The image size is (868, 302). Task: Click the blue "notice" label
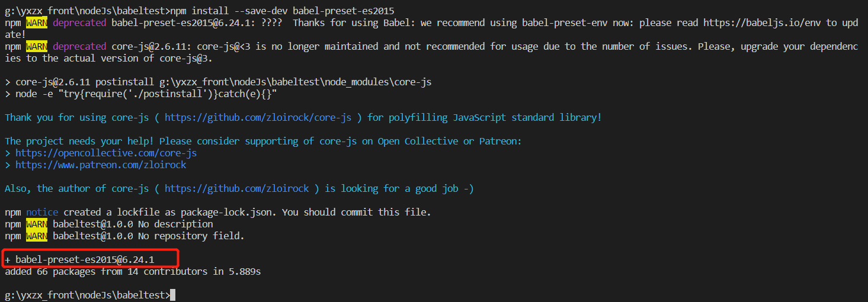click(42, 212)
